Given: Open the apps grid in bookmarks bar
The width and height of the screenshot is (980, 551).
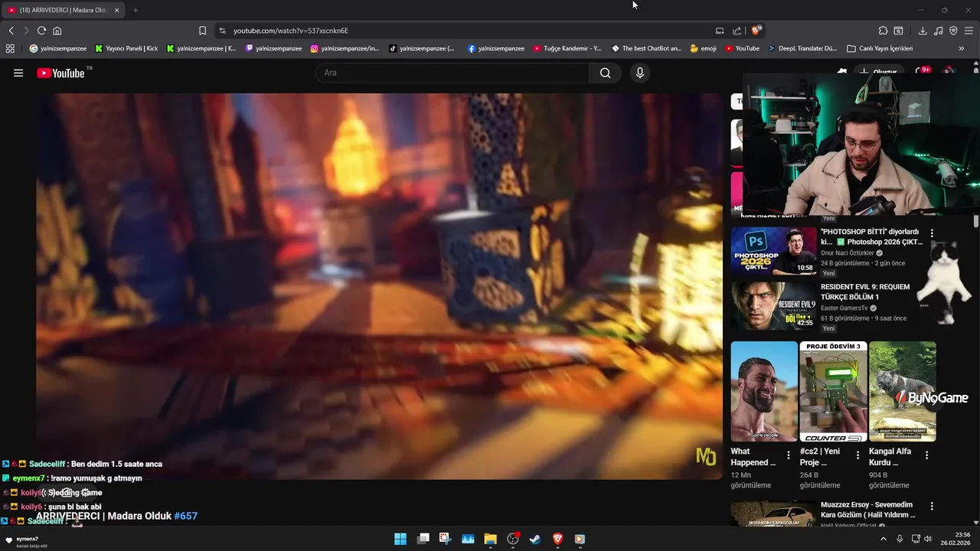Looking at the screenshot, I should pyautogui.click(x=10, y=48).
